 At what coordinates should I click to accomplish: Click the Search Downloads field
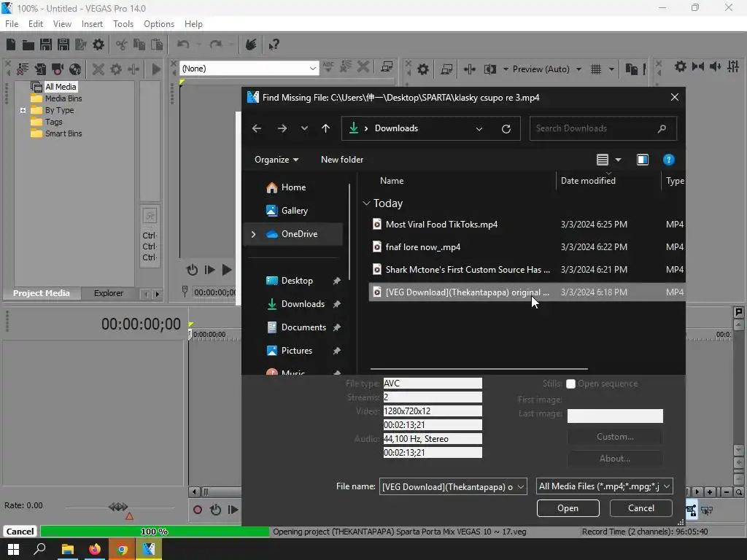[603, 128]
